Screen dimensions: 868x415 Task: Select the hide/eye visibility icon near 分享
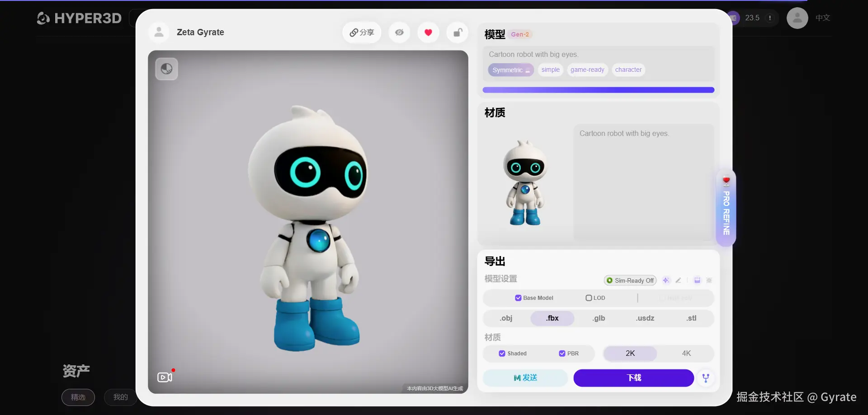coord(399,32)
